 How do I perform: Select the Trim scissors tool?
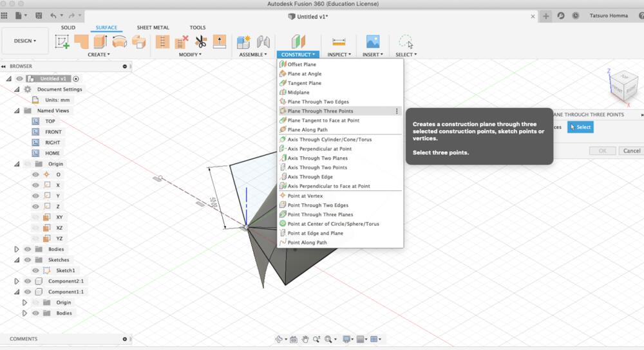201,41
